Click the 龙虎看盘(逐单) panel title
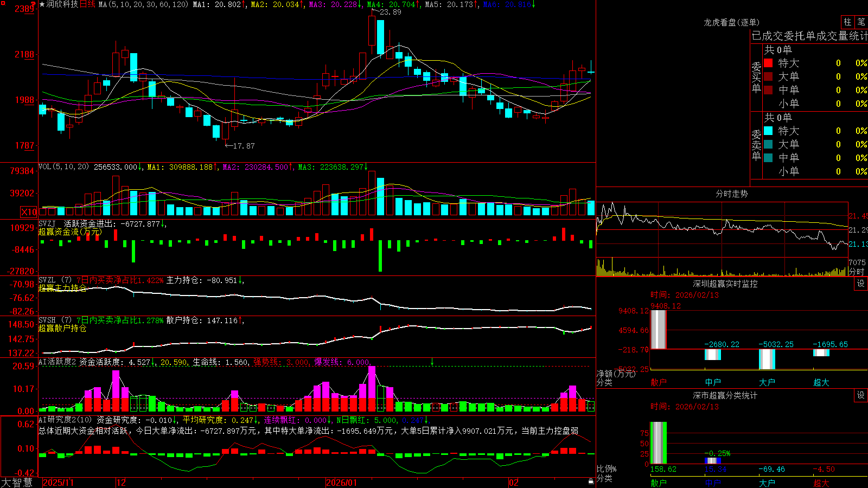The width and height of the screenshot is (868, 488). (731, 22)
